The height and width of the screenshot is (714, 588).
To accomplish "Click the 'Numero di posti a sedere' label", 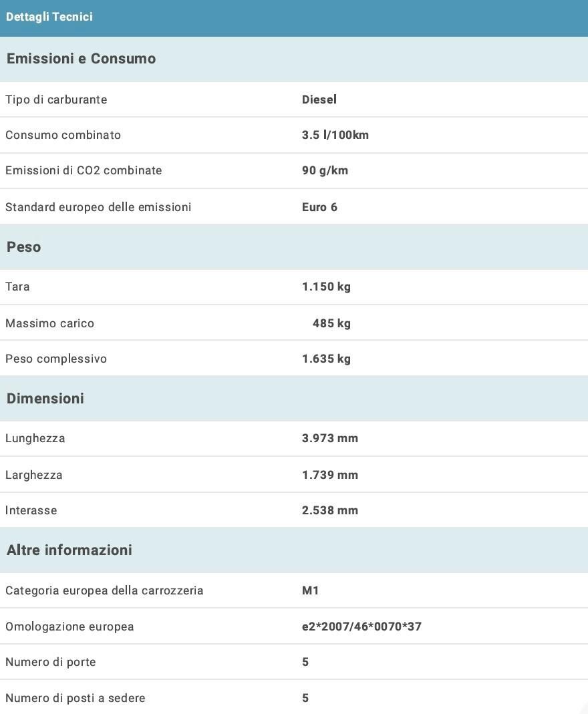I will coord(75,698).
